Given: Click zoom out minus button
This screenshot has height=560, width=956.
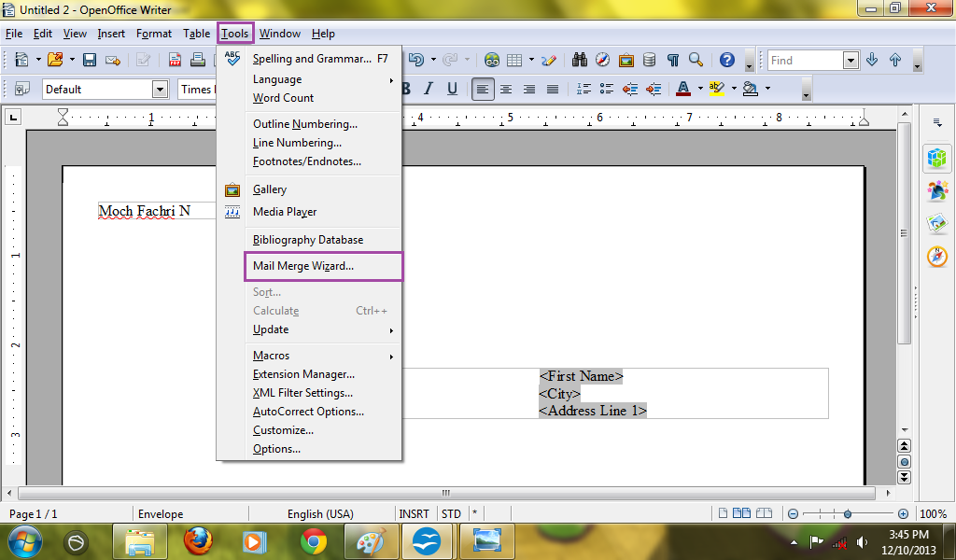Looking at the screenshot, I should coord(794,513).
